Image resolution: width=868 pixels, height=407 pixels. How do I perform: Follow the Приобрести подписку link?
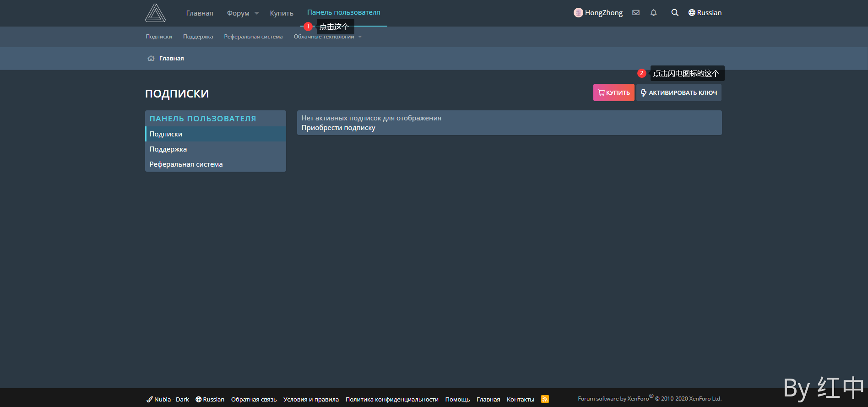coord(338,128)
